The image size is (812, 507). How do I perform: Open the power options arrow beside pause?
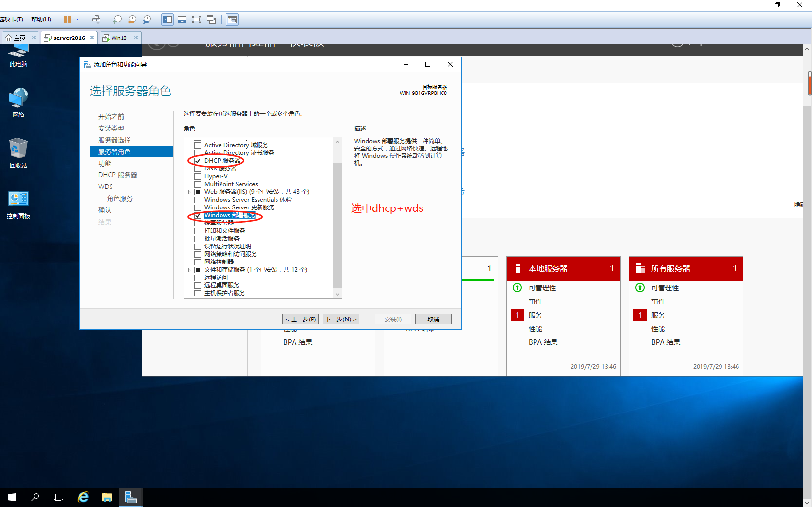click(77, 19)
